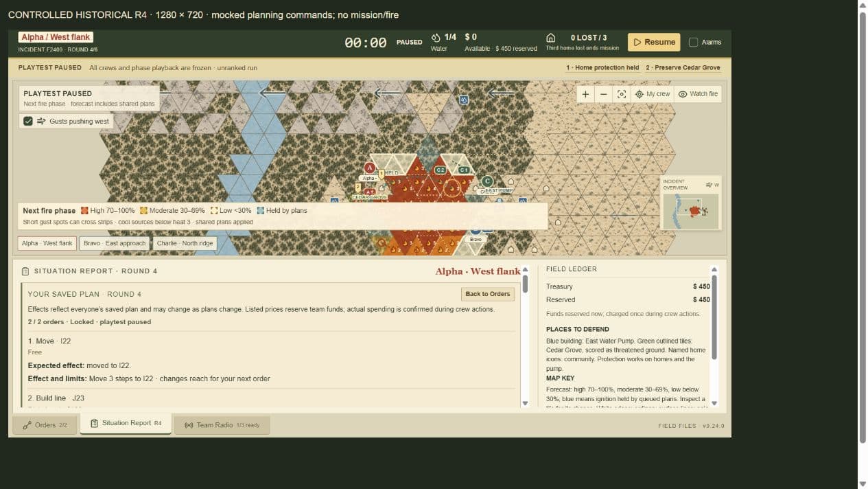Click the fit-to-view frame icon
Image resolution: width=868 pixels, height=489 pixels.
[622, 94]
